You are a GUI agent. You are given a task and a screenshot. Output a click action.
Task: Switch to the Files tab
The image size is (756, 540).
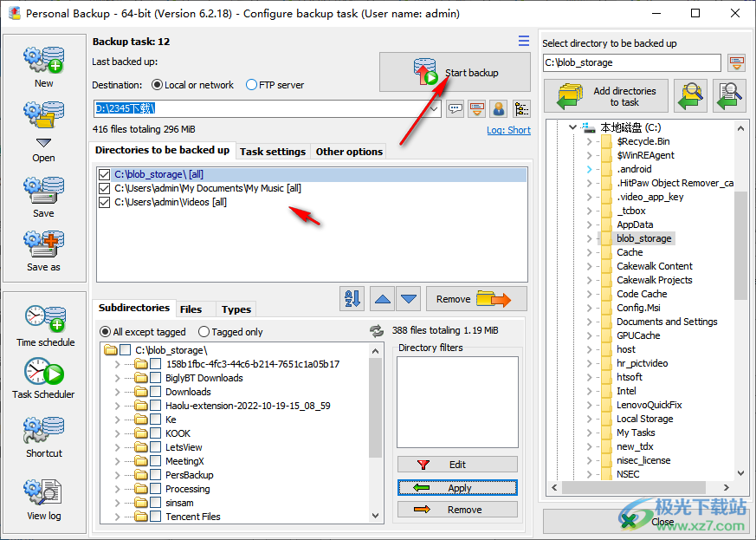click(191, 309)
